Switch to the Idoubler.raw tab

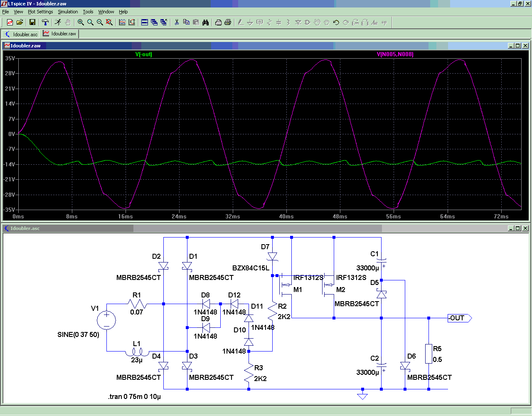point(59,34)
